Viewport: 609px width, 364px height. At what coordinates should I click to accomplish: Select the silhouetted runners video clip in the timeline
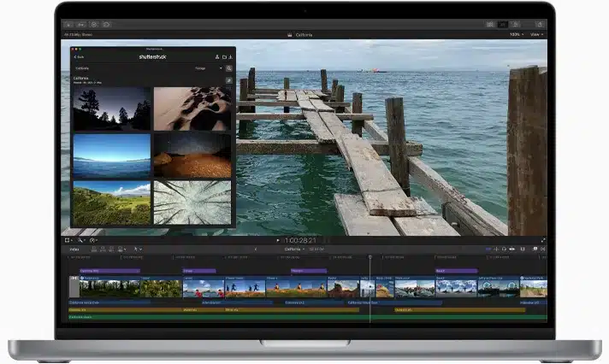[245, 287]
